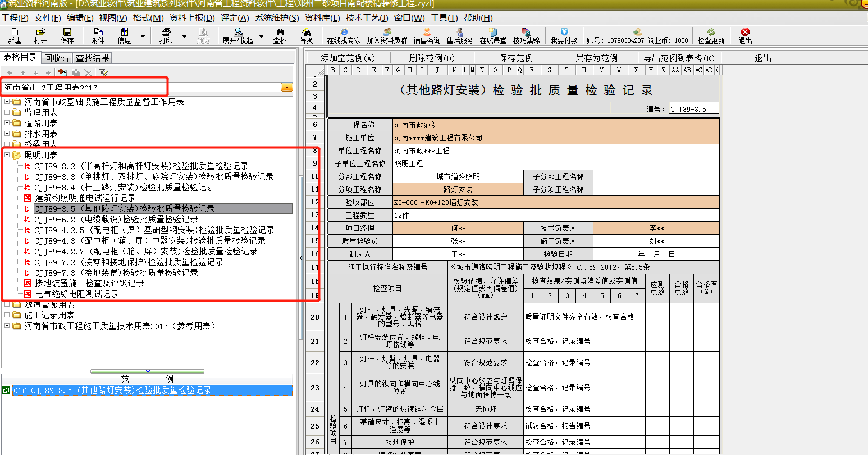Select example 016-CJJ89-8.5 in 范例 list
Viewport: 868px width, 455px height.
point(152,390)
